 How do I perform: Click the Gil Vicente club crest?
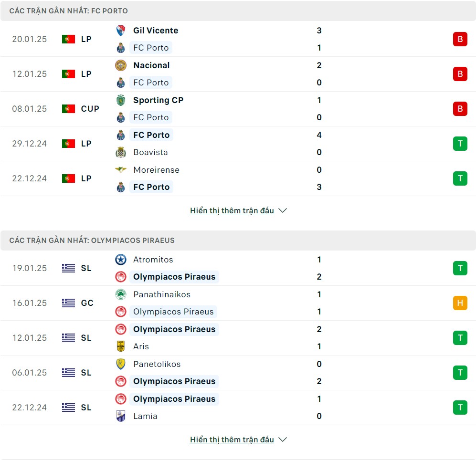click(x=121, y=31)
